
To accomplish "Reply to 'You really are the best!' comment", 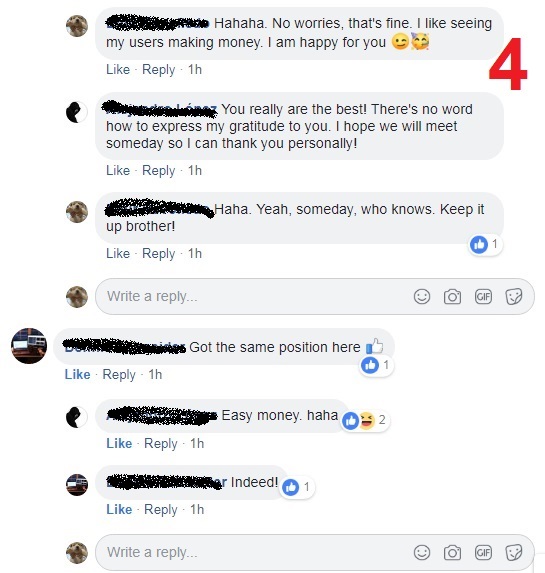I will (x=159, y=170).
